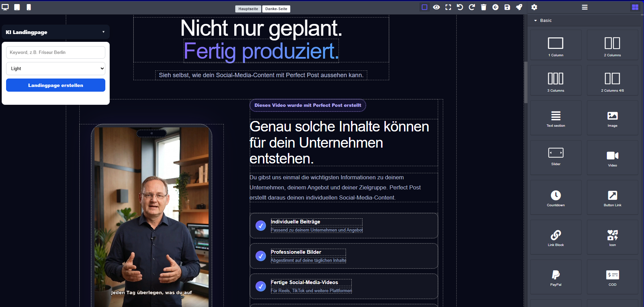Select 'Professionelle Bilder' feature title

coord(296,252)
